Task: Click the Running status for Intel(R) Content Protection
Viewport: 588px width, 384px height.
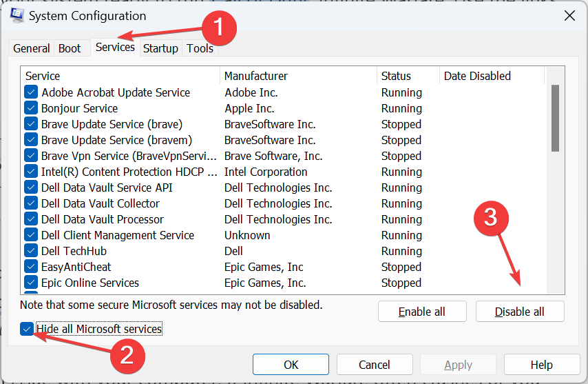Action: (401, 172)
